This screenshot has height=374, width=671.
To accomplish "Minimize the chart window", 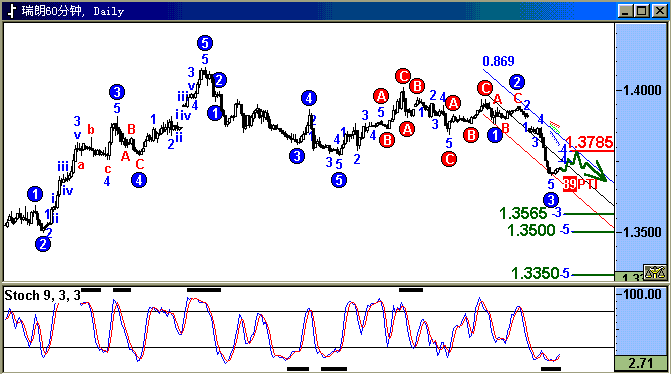I will point(625,11).
